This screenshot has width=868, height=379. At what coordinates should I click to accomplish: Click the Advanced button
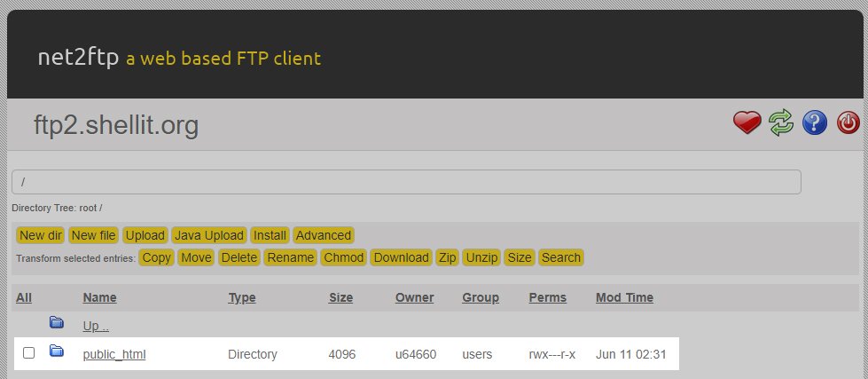click(324, 235)
